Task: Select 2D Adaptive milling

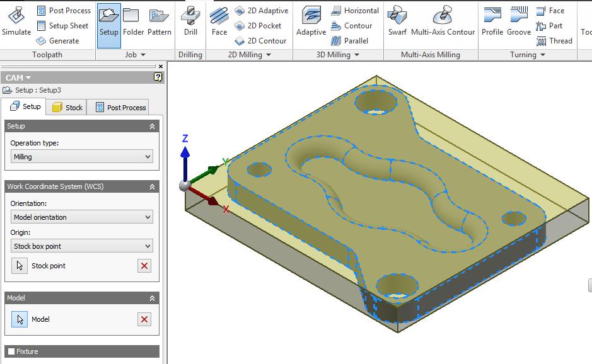Action: (261, 11)
